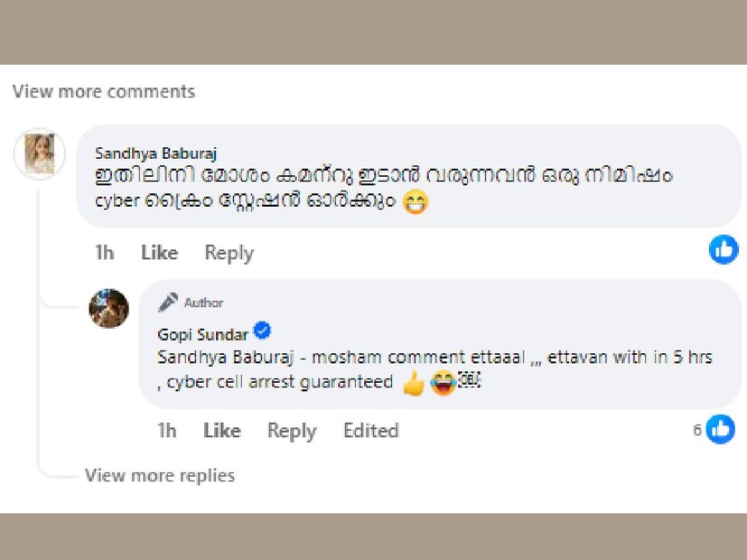Show edit history via the Edited label
Screen dimensions: 747x560
370,431
